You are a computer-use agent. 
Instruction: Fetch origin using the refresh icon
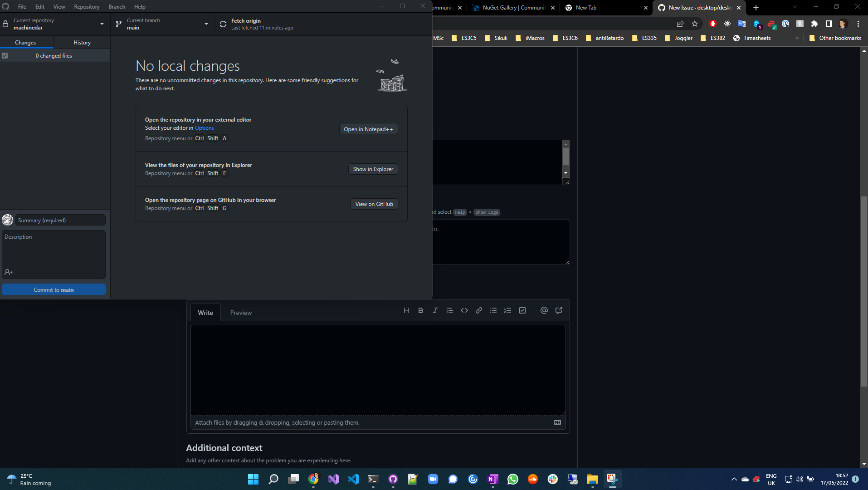coord(223,24)
